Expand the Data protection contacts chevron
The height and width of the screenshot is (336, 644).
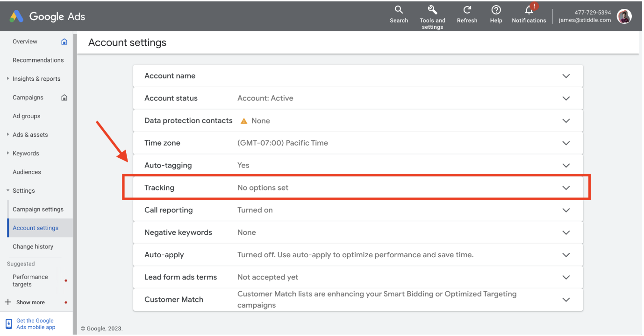pos(566,121)
